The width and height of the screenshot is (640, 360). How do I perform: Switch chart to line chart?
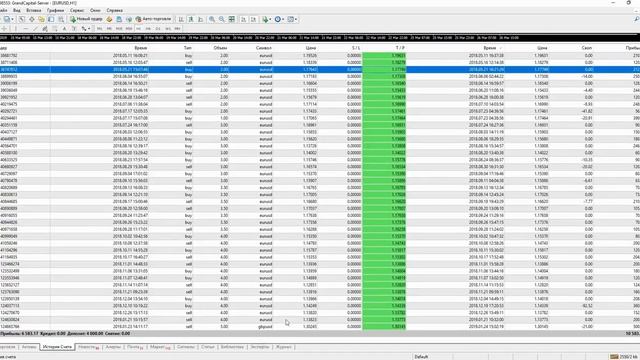pos(200,19)
